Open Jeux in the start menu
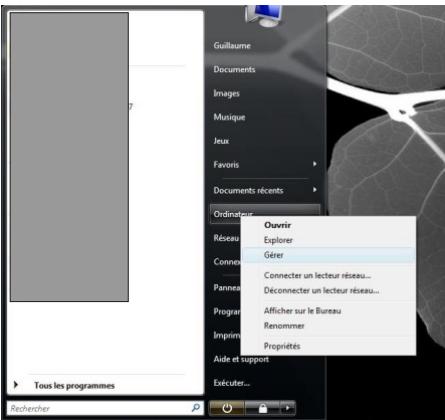 221,141
